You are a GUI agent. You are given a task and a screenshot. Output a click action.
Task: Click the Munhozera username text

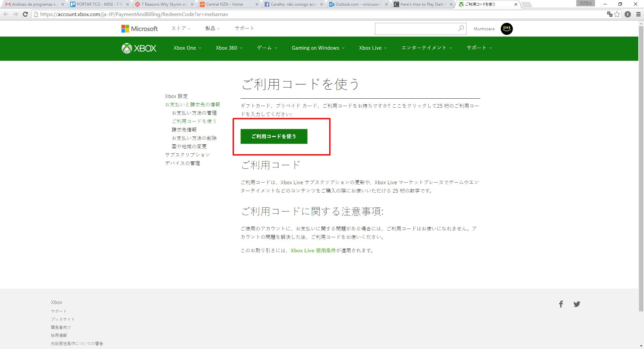pyautogui.click(x=484, y=29)
